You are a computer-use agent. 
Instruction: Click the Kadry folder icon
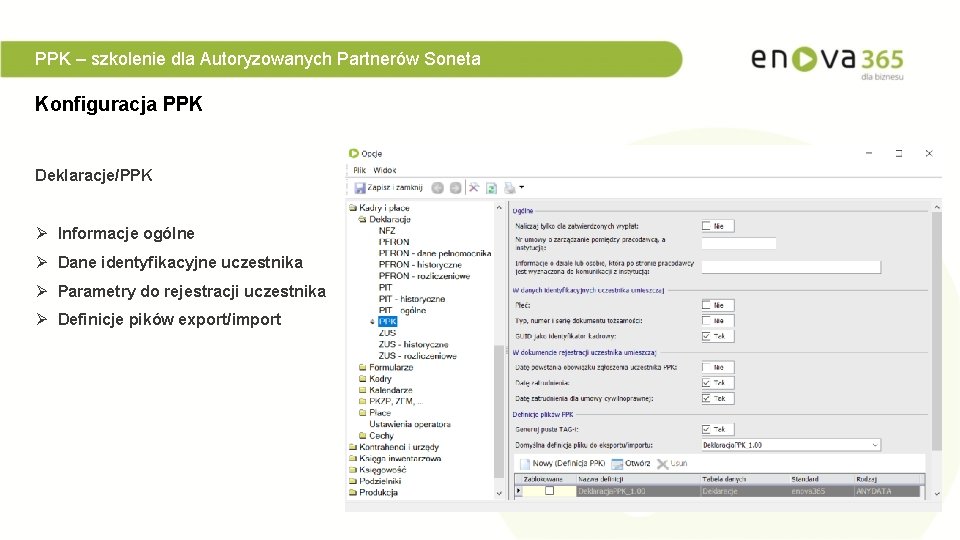click(362, 379)
